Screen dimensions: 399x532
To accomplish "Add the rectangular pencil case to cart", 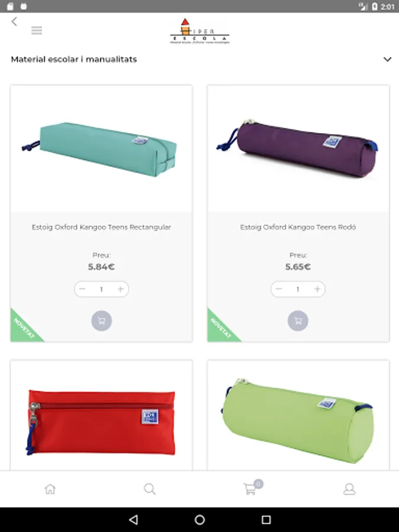I will pyautogui.click(x=102, y=320).
